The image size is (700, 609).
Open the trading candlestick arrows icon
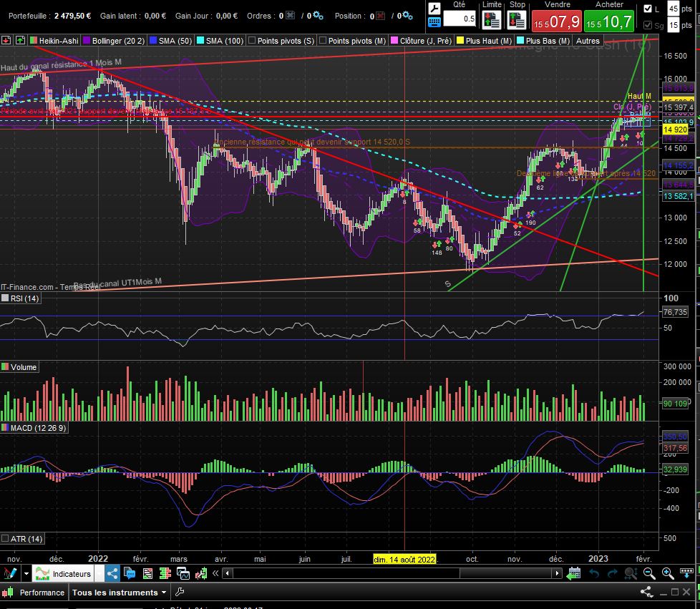(x=201, y=573)
